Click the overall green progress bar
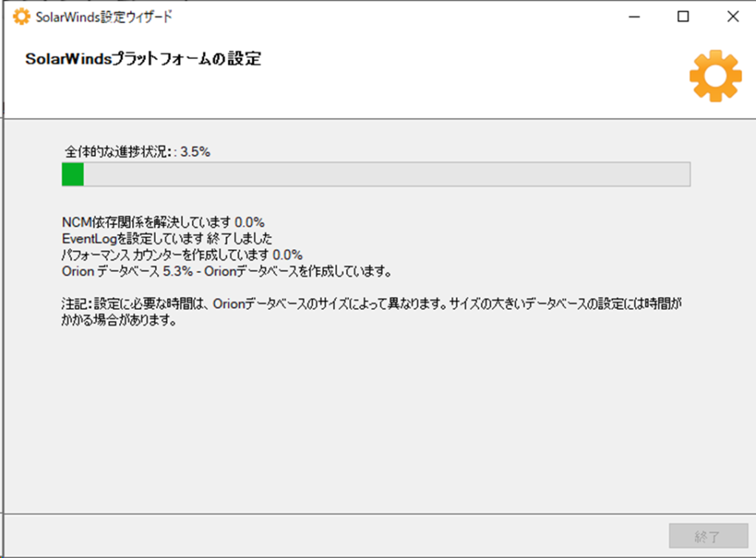The height and width of the screenshot is (558, 756). tap(376, 174)
